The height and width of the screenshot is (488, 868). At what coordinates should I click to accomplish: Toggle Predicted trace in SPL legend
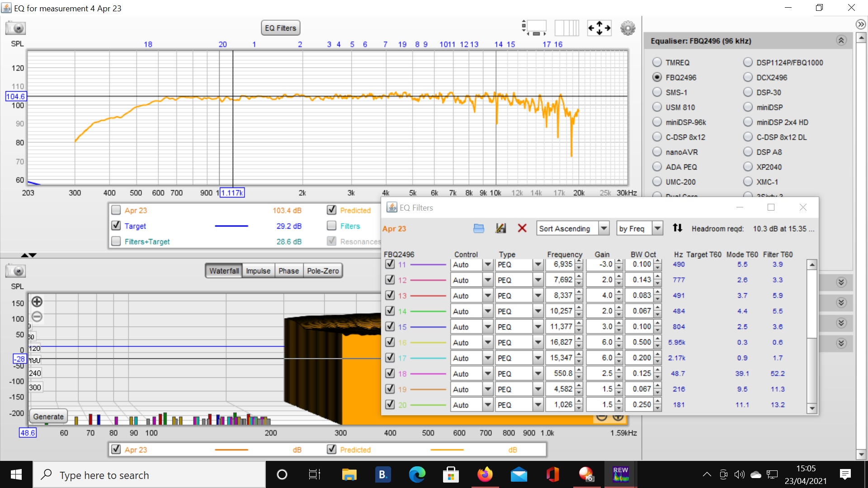pos(332,210)
